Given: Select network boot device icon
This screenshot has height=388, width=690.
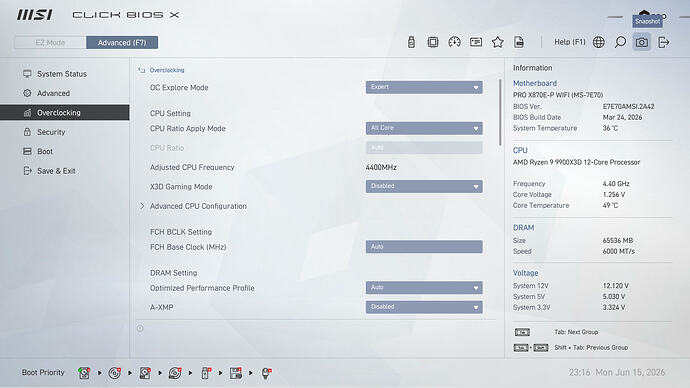Looking at the screenshot, I should (x=266, y=373).
